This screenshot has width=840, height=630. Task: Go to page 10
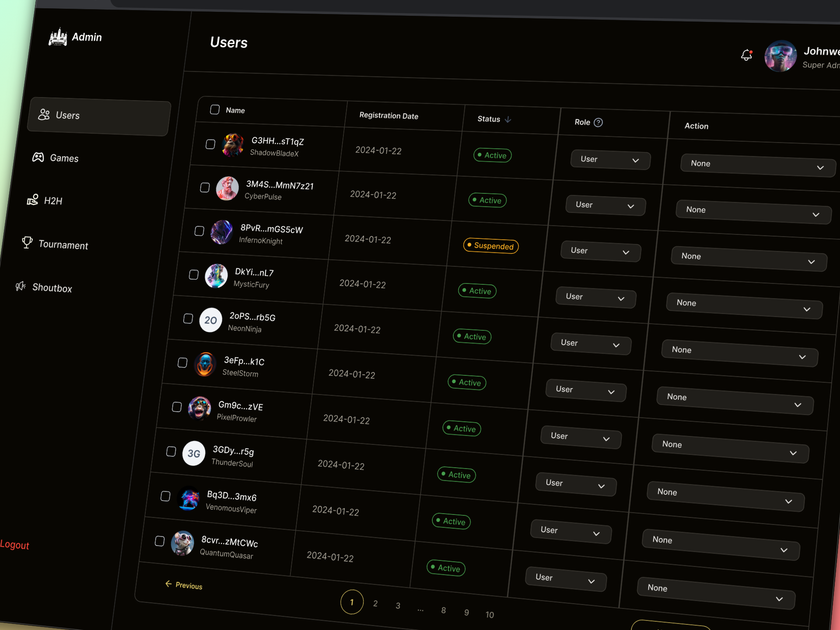[490, 615]
